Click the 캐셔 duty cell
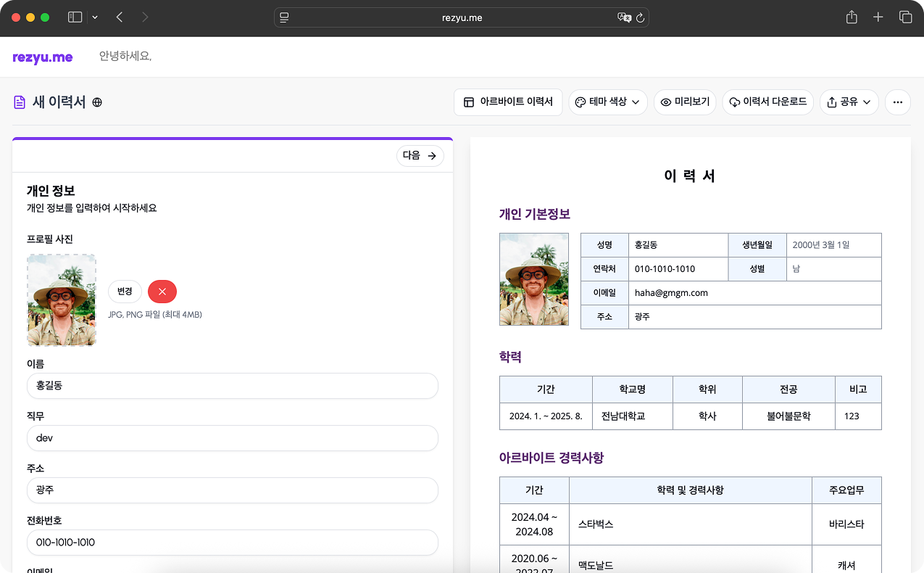The height and width of the screenshot is (573, 924). [846, 559]
